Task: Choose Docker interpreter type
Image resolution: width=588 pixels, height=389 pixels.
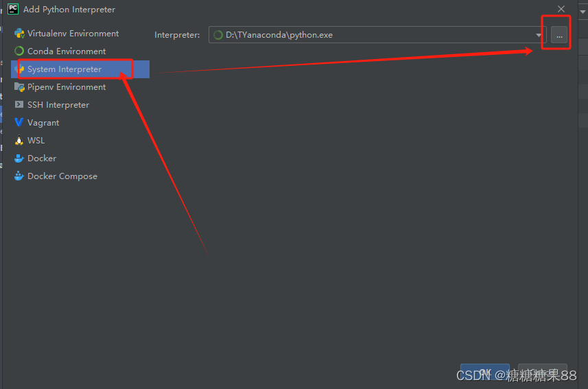Action: [80, 158]
